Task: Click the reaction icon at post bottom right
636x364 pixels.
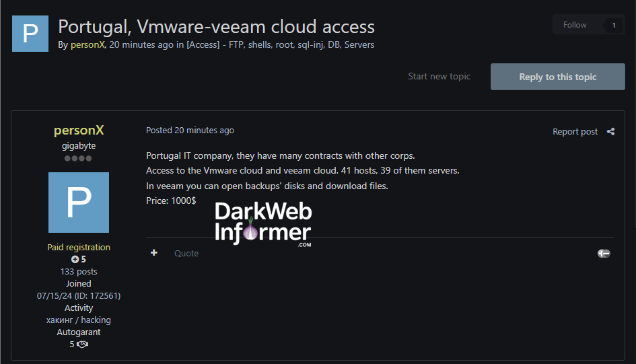Action: click(x=603, y=254)
